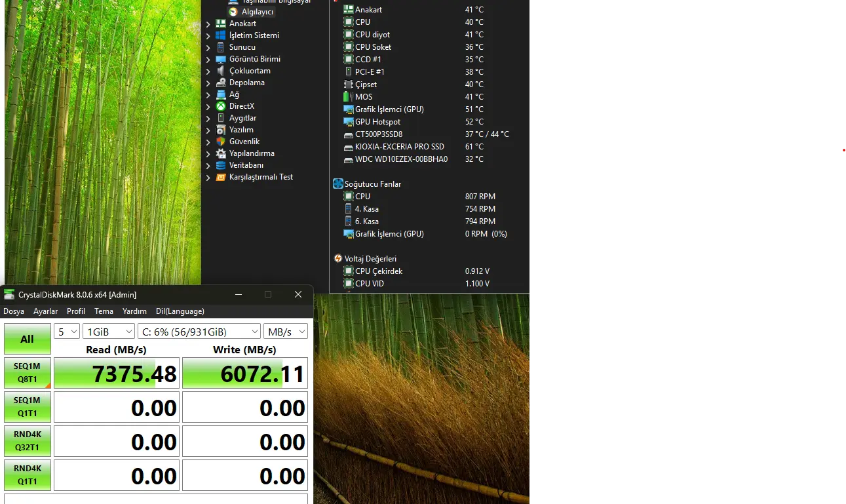Image resolution: width=846 pixels, height=504 pixels.
Task: Start all benchmarks with the All button
Action: 28,339
